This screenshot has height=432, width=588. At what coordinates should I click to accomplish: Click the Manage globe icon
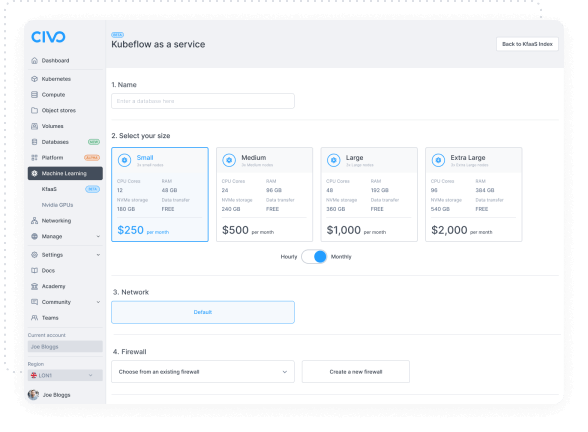(34, 236)
